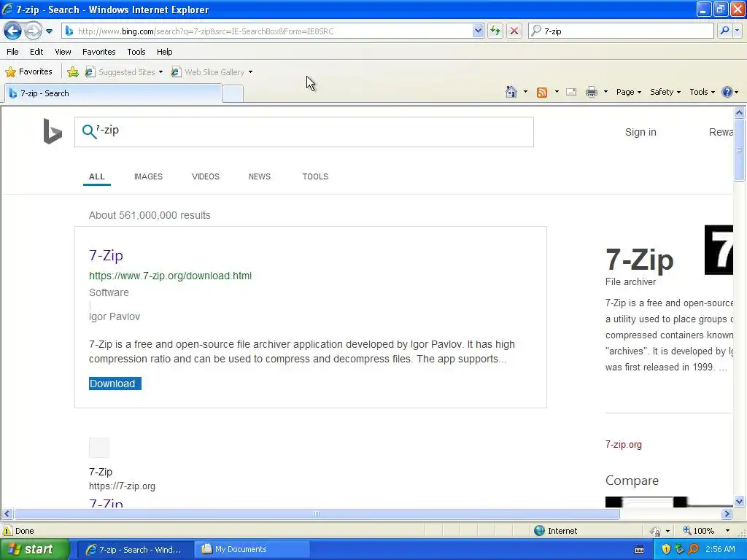
Task: Open a new blank tab
Action: point(233,94)
